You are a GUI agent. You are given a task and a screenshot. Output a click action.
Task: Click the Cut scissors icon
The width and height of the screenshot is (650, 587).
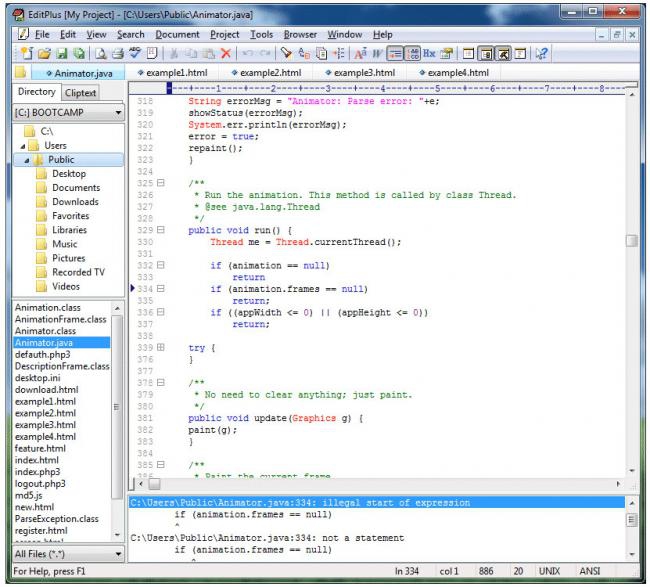[x=174, y=53]
